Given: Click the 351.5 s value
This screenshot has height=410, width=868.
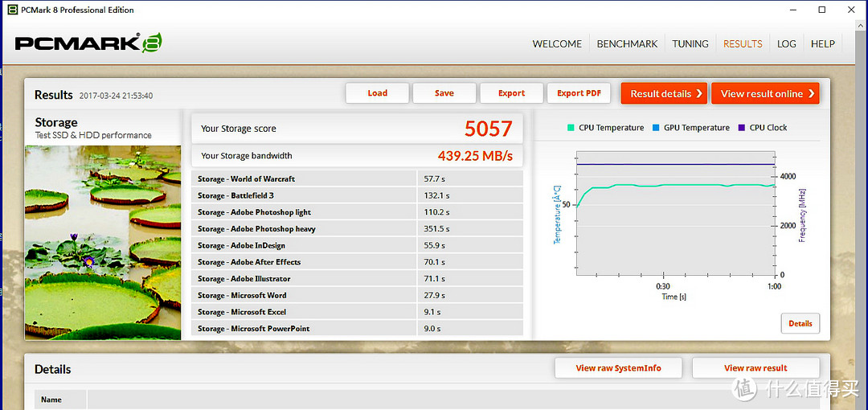Looking at the screenshot, I should tap(436, 229).
